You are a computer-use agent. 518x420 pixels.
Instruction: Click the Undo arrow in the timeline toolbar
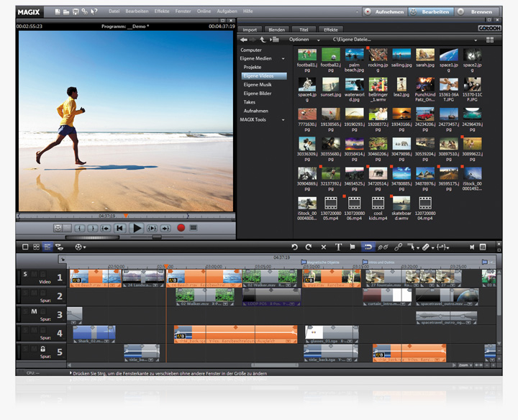click(x=295, y=247)
